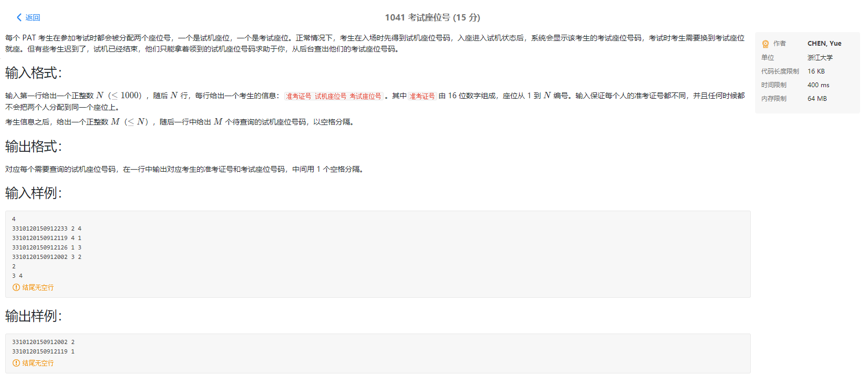Click the 浙江大学 organization value
The image size is (868, 385).
[820, 57]
